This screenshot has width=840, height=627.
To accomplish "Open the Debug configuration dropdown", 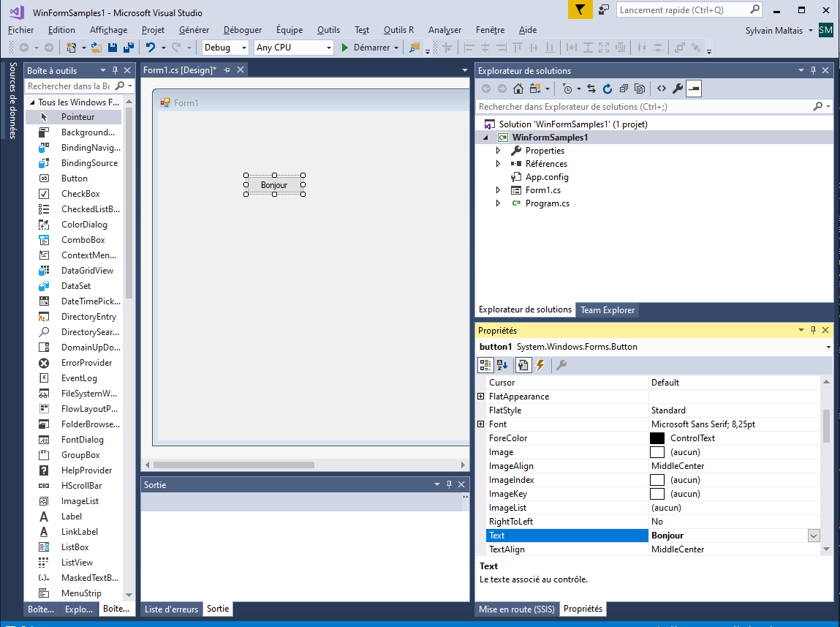I will 226,48.
